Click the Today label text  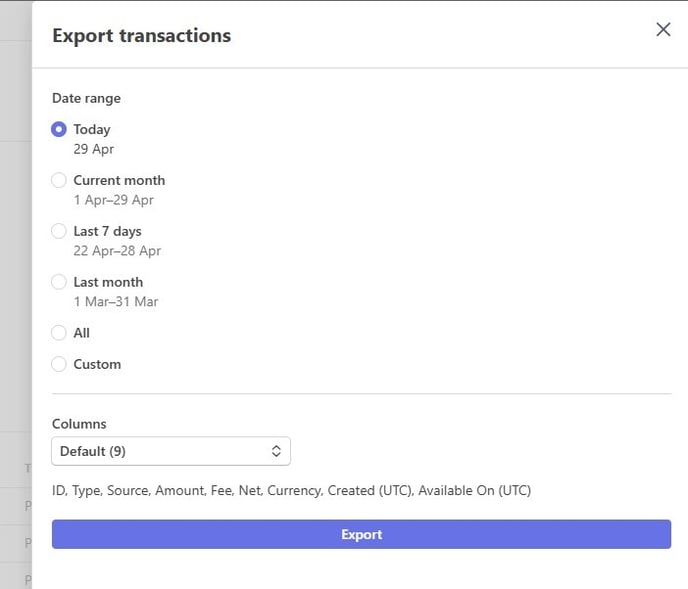pyautogui.click(x=92, y=129)
